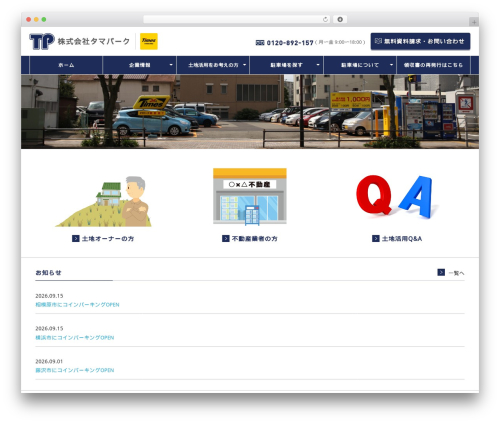Open the 横浜市にコインパーキングOPEN news link
The image size is (500, 423).
[75, 337]
